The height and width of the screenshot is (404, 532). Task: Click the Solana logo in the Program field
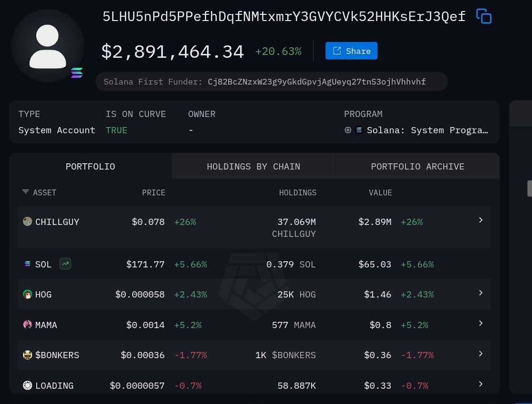point(359,130)
